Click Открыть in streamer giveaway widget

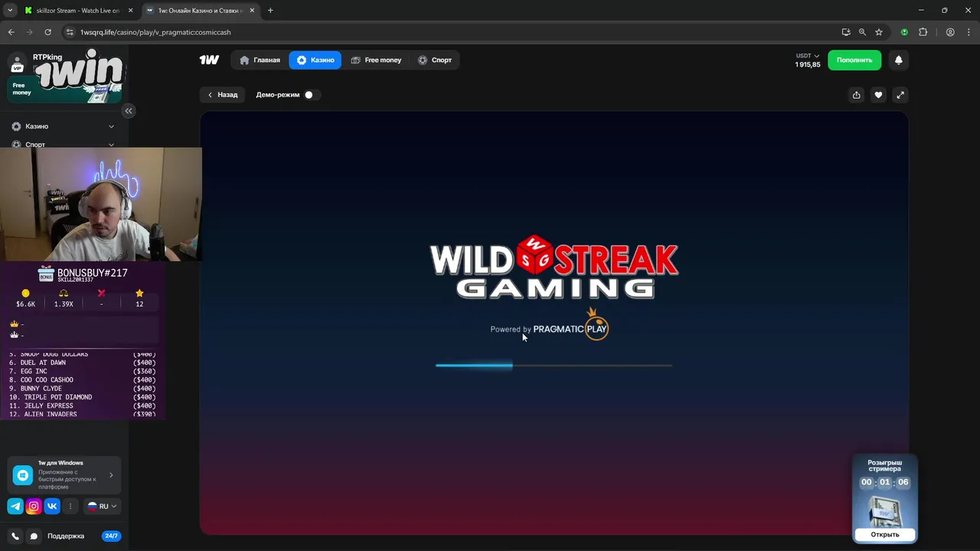885,534
